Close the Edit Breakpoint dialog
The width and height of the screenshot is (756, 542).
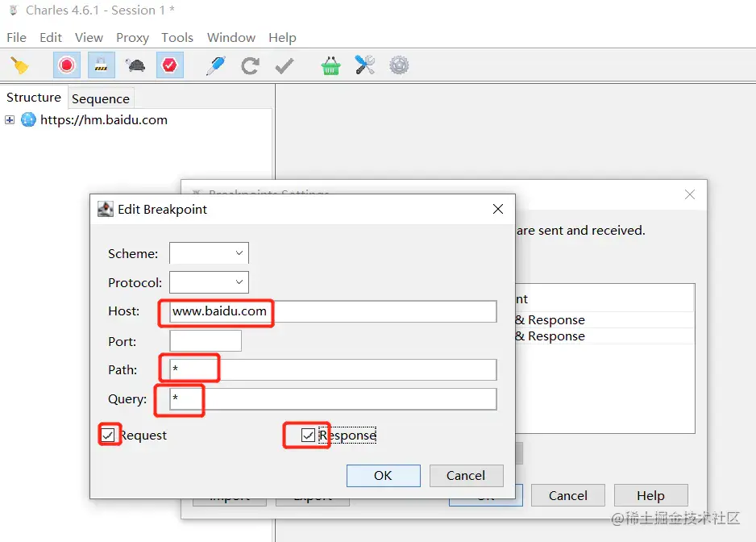point(498,209)
